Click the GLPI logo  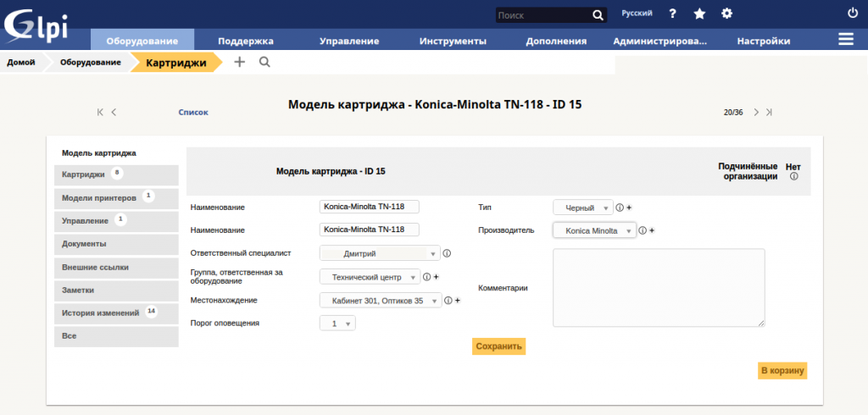36,26
